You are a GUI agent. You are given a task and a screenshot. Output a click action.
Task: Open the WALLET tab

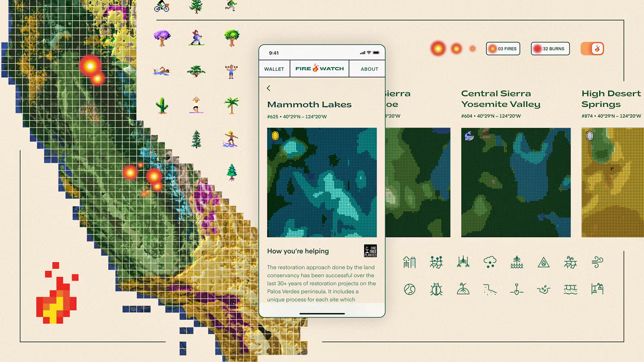click(x=274, y=69)
